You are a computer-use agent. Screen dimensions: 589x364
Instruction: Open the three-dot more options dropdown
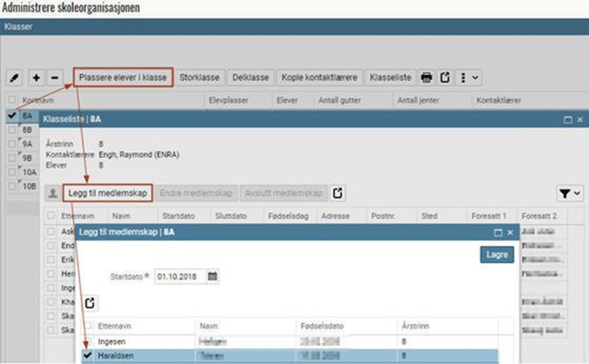pyautogui.click(x=470, y=77)
